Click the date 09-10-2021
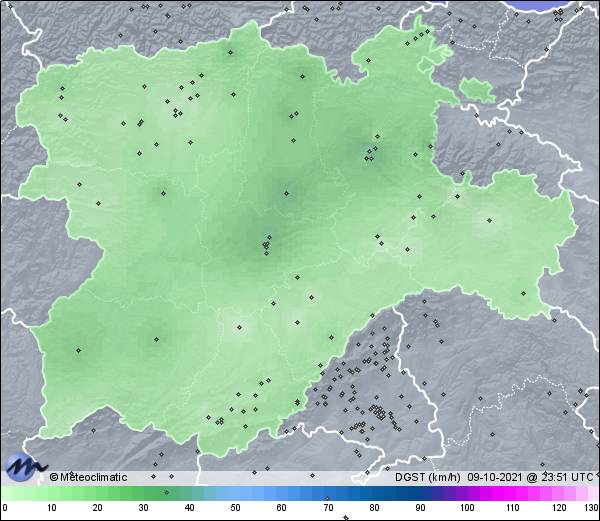 [495, 477]
